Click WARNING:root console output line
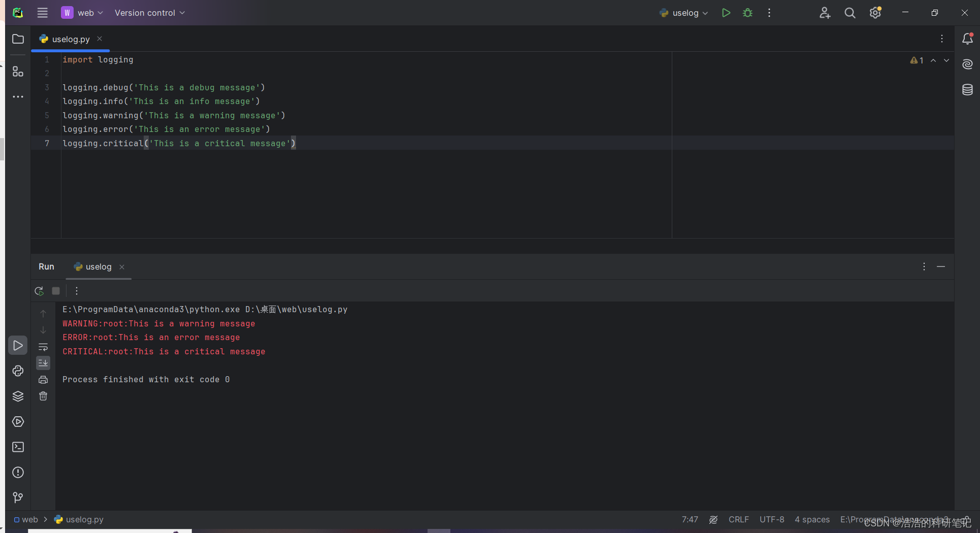 point(159,323)
